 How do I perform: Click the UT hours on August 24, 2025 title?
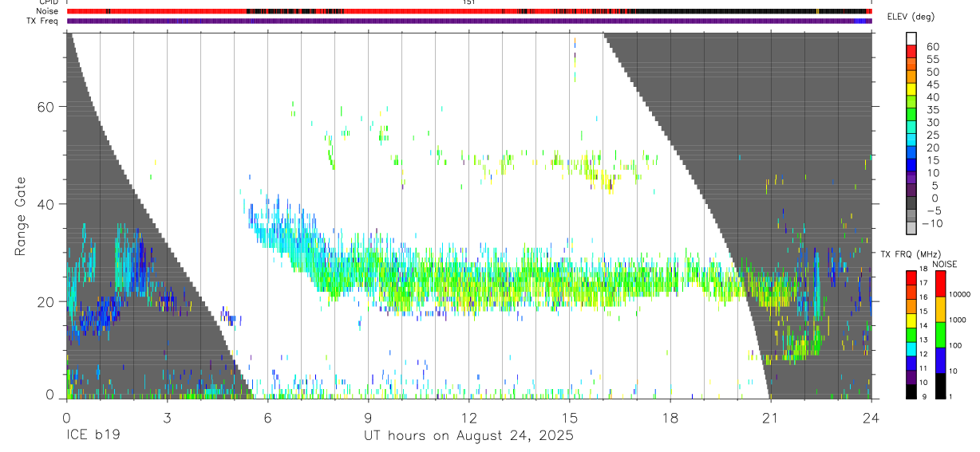click(468, 436)
